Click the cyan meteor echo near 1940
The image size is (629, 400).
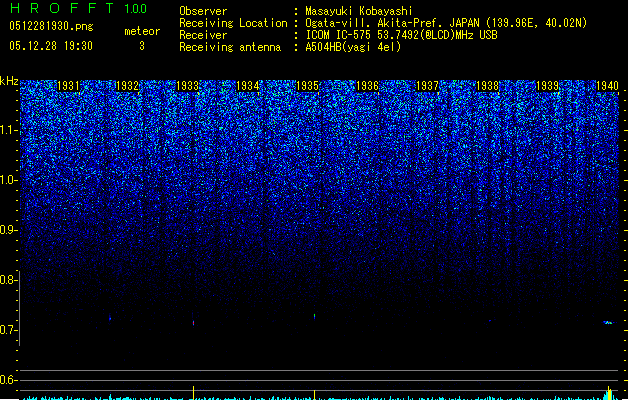(608, 322)
